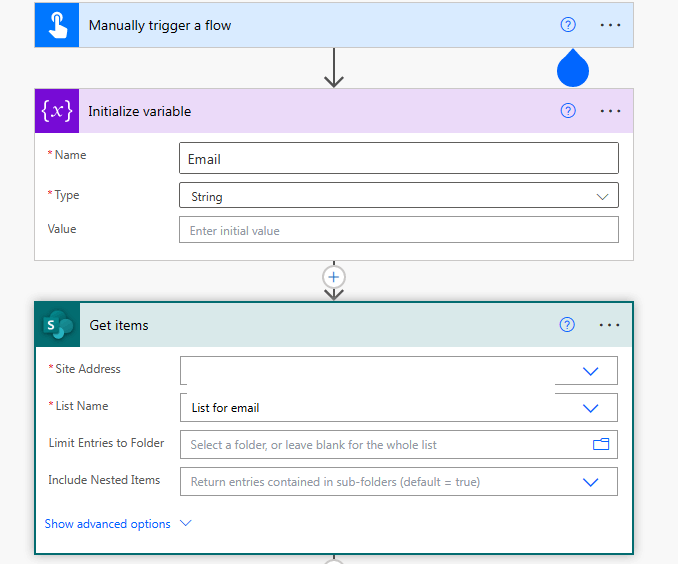Open help for Initialize variable step

pyautogui.click(x=568, y=111)
